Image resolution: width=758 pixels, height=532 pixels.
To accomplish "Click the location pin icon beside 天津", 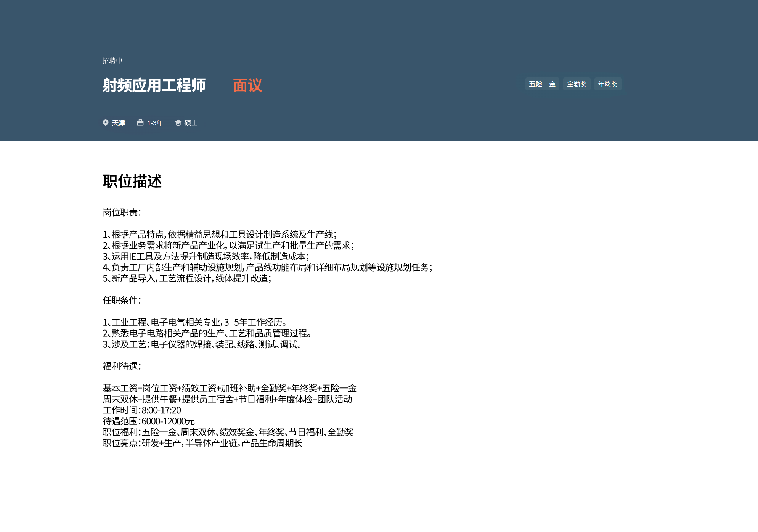I will (x=106, y=123).
